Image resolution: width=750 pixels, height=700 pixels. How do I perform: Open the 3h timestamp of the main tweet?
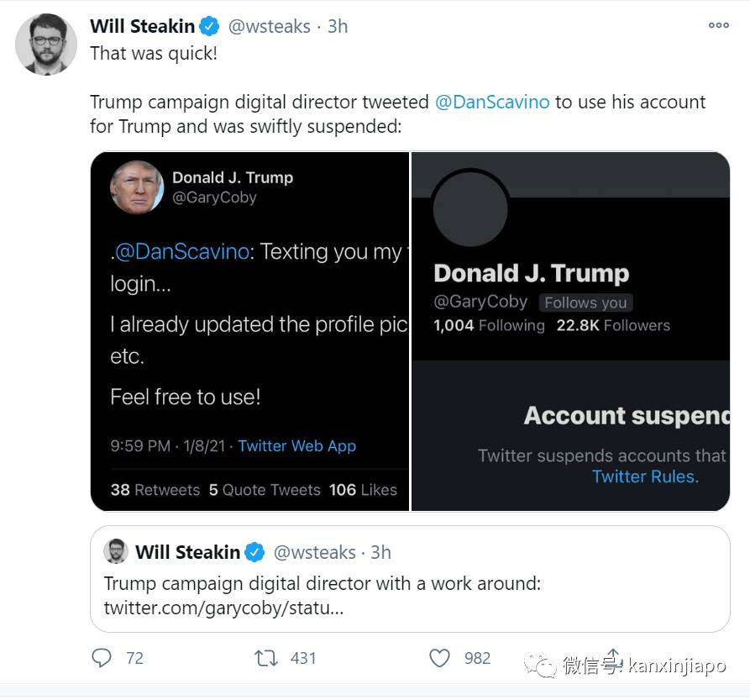[338, 27]
